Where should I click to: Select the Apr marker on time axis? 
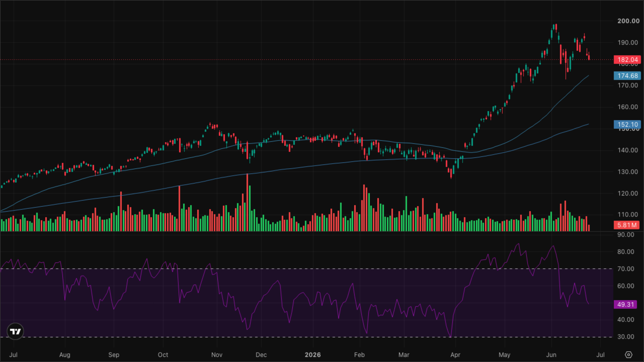coord(455,355)
